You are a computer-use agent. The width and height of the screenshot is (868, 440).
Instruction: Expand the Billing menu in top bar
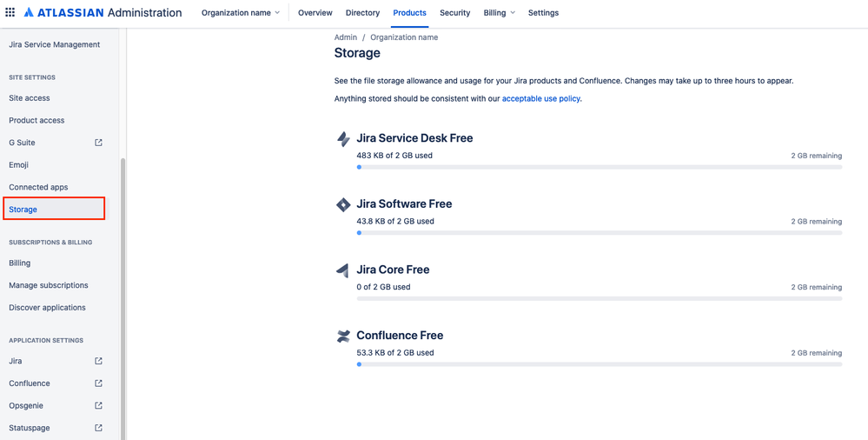500,13
